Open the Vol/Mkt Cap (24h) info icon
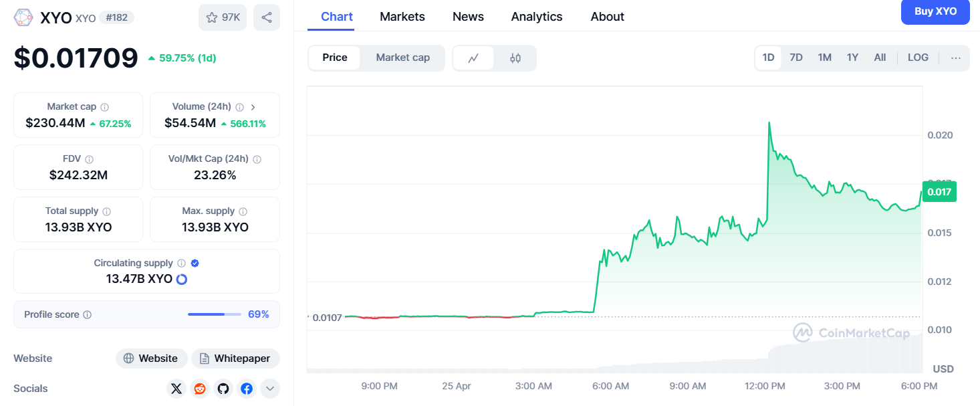This screenshot has width=980, height=406. (x=257, y=159)
